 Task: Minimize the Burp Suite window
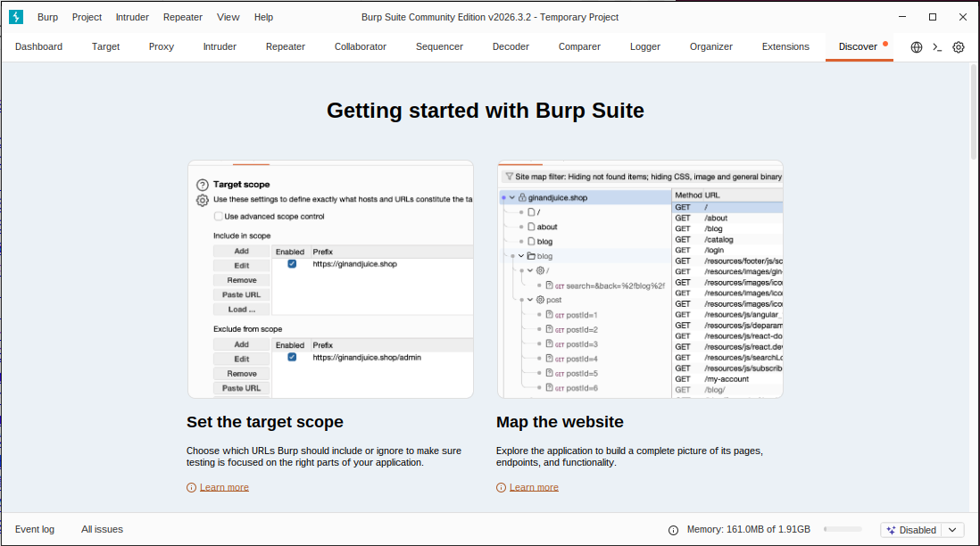(x=902, y=17)
